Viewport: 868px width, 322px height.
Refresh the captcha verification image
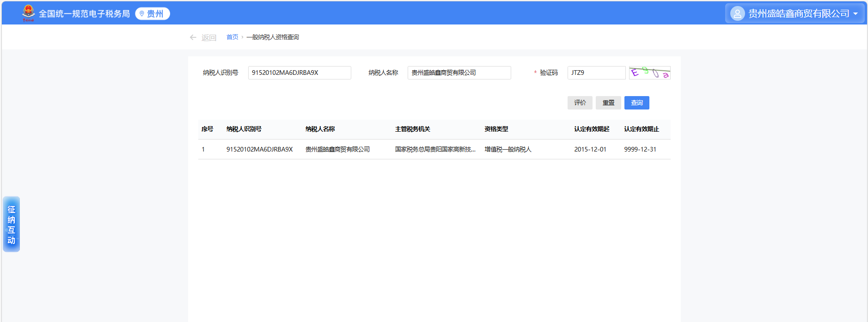point(649,73)
